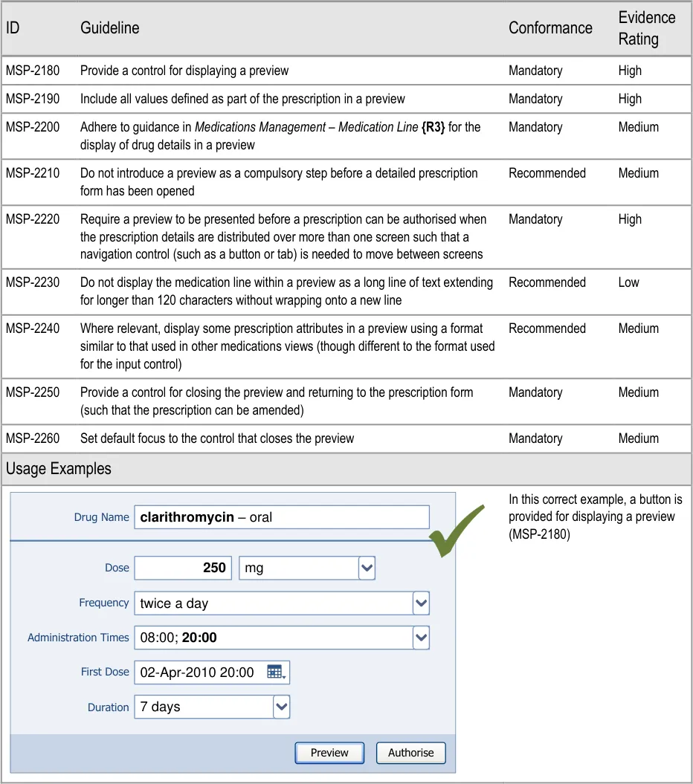Screen dimensions: 693x784
Task: Open the Duration dropdown arrow
Action: click(281, 707)
